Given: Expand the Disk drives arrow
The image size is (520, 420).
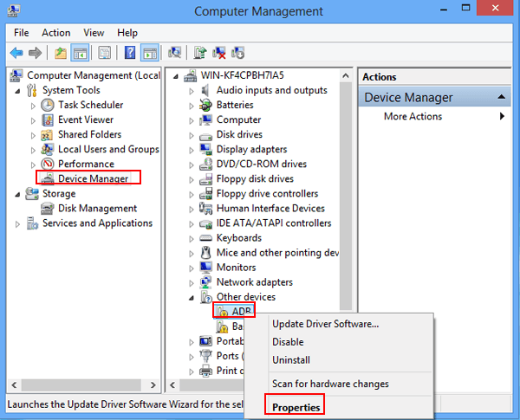Looking at the screenshot, I should point(192,136).
